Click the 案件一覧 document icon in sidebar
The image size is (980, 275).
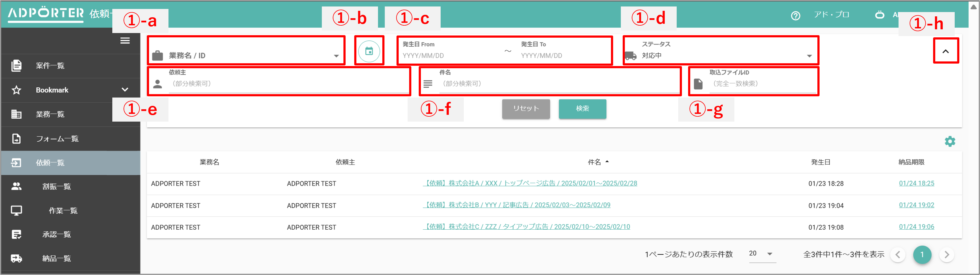16,65
